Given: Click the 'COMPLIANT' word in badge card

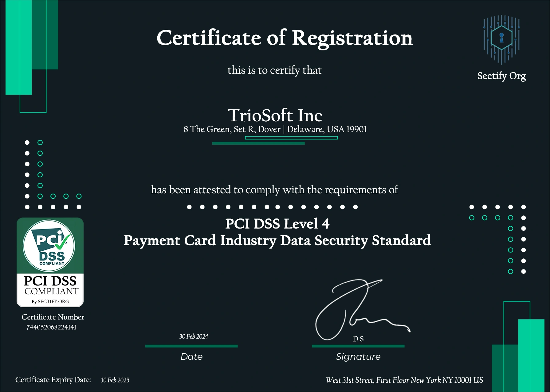Looking at the screenshot, I should pos(51,291).
